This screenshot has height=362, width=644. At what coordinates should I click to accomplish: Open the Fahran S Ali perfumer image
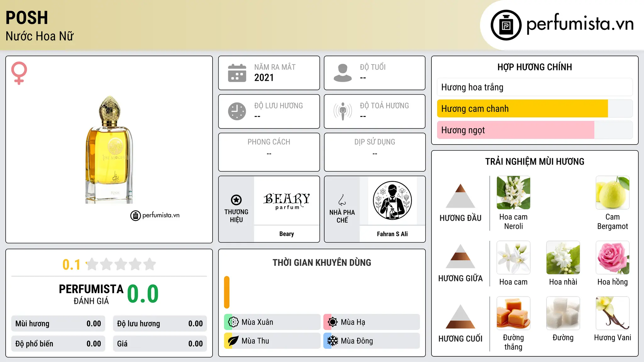click(x=392, y=201)
